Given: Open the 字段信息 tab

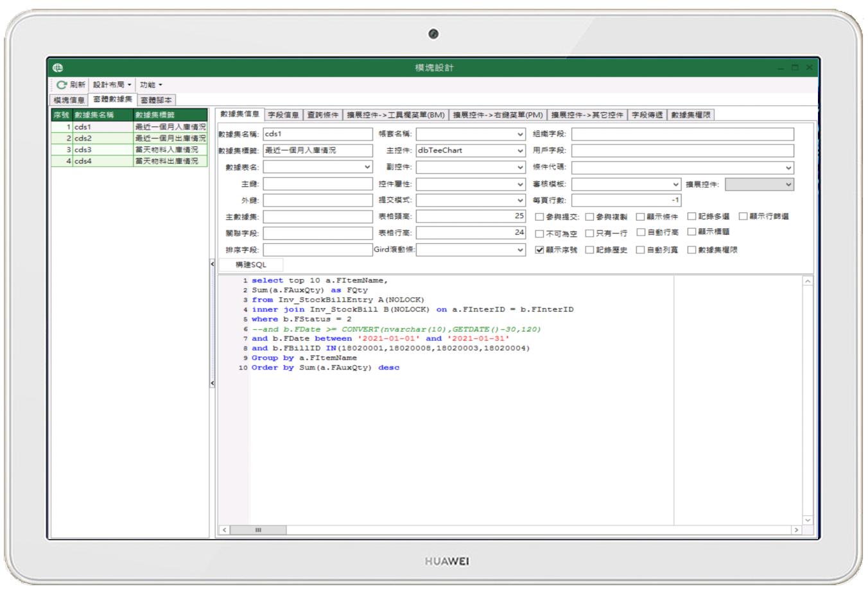Looking at the screenshot, I should (x=283, y=115).
